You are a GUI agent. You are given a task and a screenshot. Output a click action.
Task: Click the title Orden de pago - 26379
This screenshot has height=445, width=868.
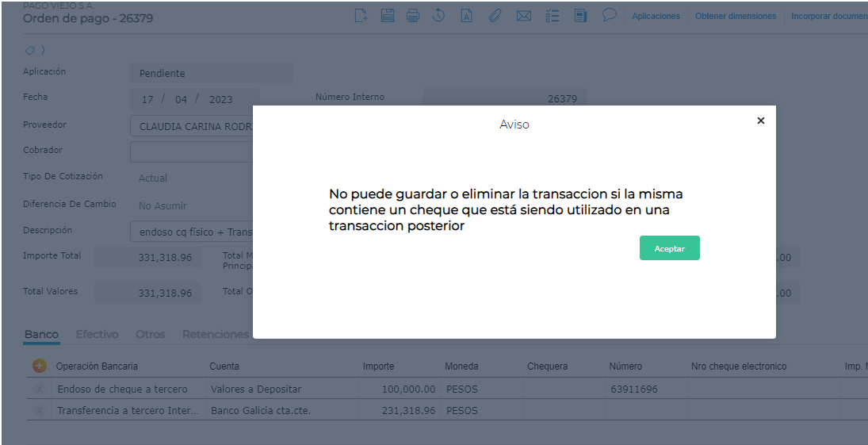pyautogui.click(x=88, y=18)
